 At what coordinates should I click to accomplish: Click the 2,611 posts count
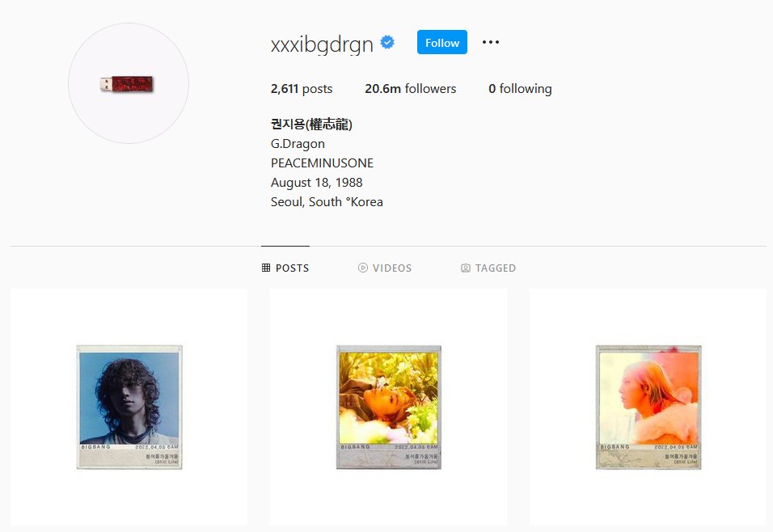click(302, 89)
